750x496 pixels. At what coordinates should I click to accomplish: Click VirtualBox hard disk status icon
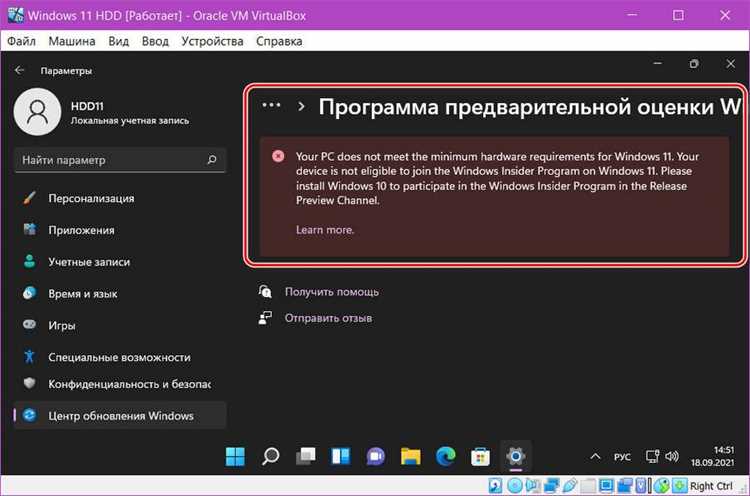(495, 485)
